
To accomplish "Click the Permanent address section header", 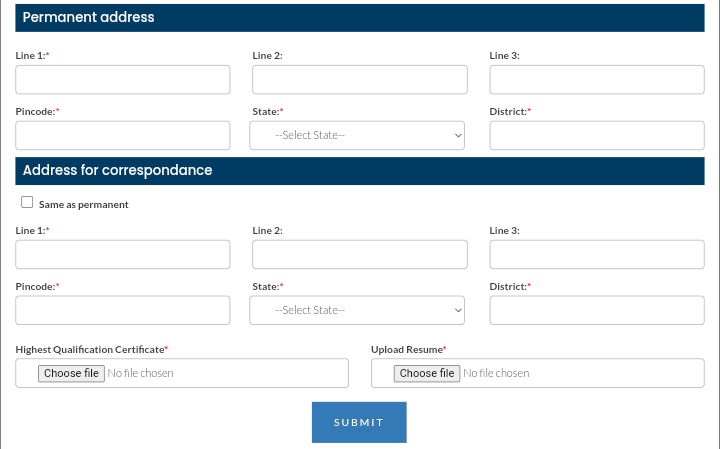I will click(x=360, y=18).
